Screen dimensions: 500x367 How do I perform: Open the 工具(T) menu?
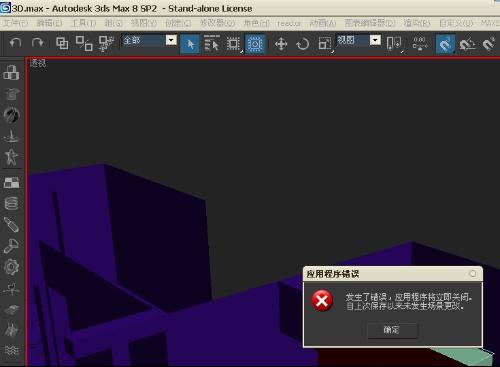point(84,23)
